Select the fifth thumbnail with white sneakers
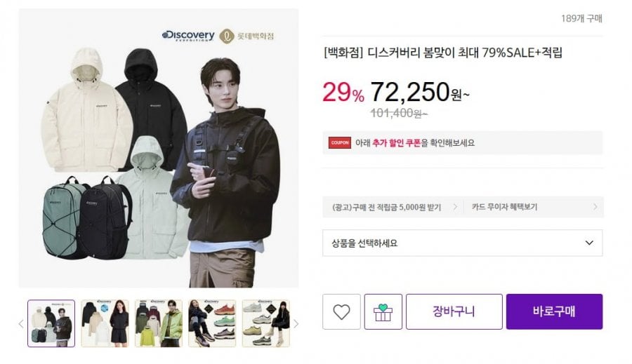The width and height of the screenshot is (632, 364). pos(265,323)
